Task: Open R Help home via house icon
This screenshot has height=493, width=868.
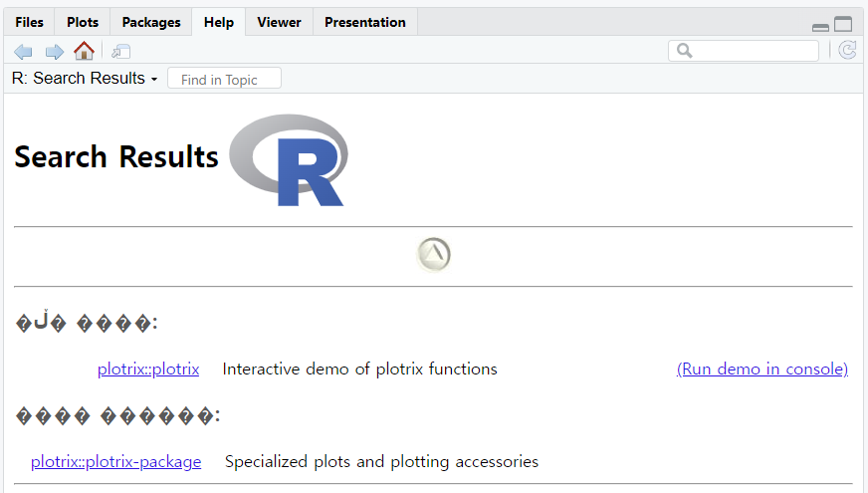Action: (85, 51)
